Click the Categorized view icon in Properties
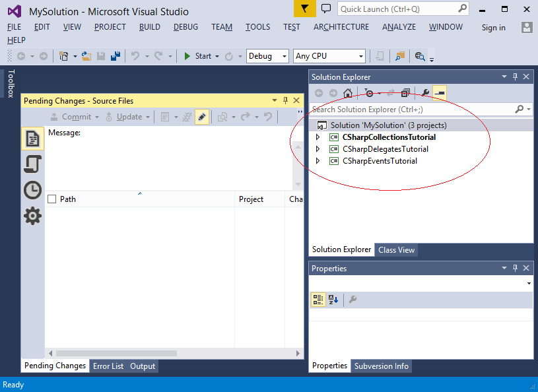This screenshot has height=392, width=538. tap(318, 300)
